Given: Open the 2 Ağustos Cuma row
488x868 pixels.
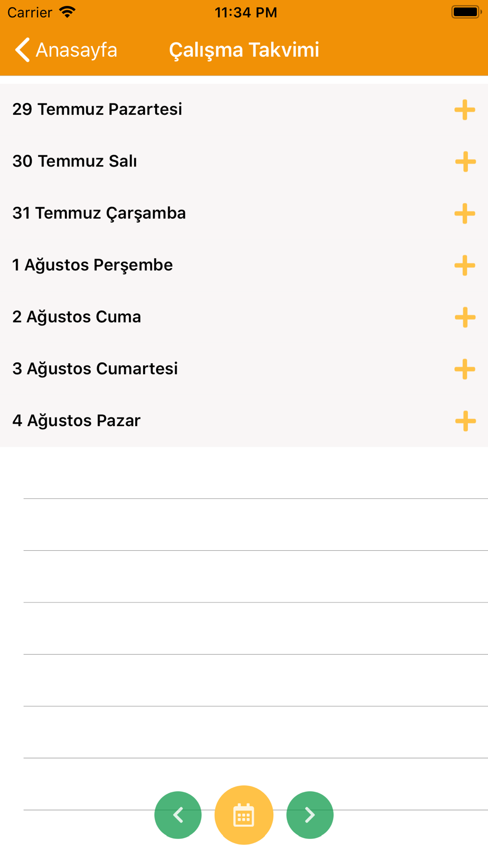Looking at the screenshot, I should tap(244, 317).
